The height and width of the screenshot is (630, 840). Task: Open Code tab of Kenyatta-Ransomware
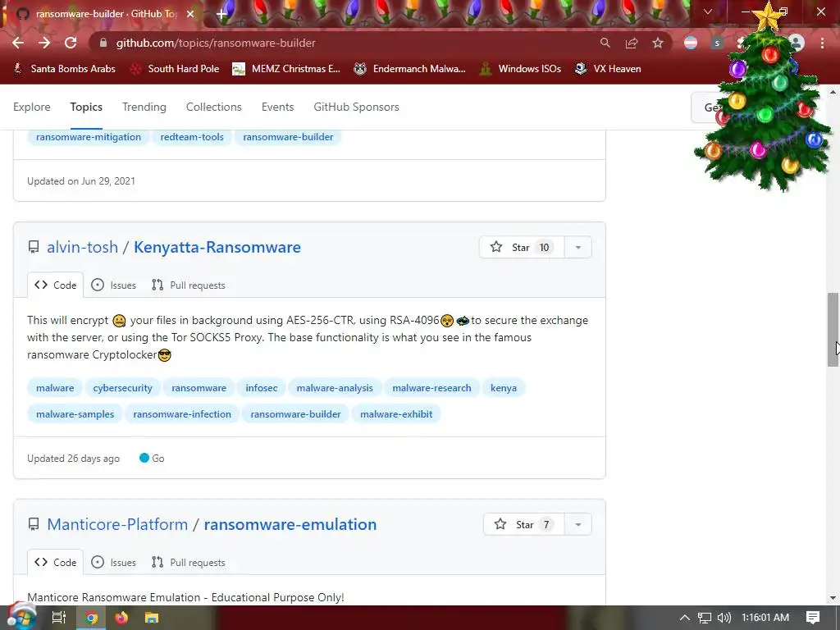coord(55,285)
